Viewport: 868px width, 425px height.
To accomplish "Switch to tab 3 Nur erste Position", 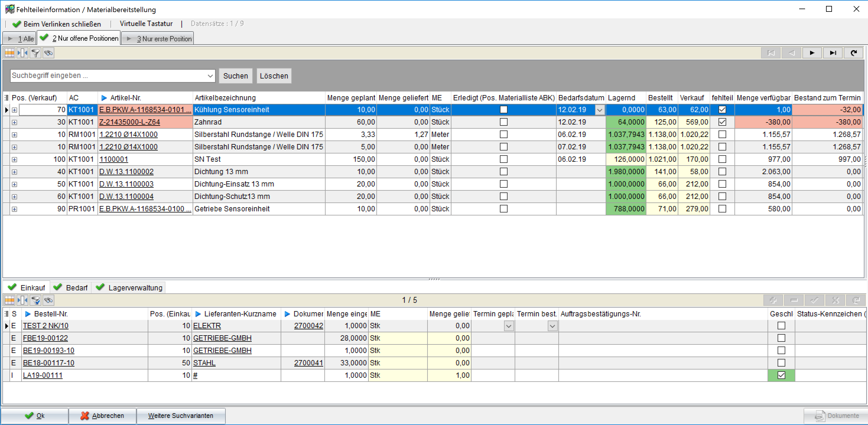I will pos(158,39).
